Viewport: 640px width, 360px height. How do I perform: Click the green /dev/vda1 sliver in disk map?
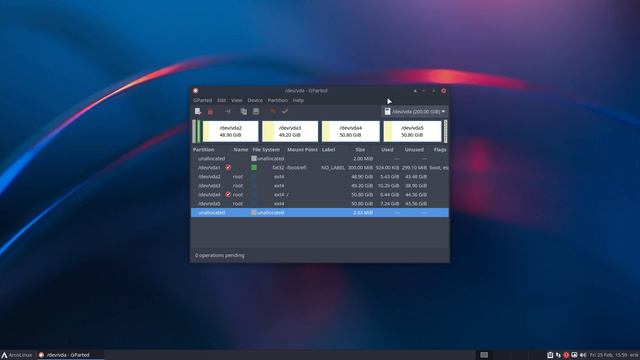click(199, 131)
